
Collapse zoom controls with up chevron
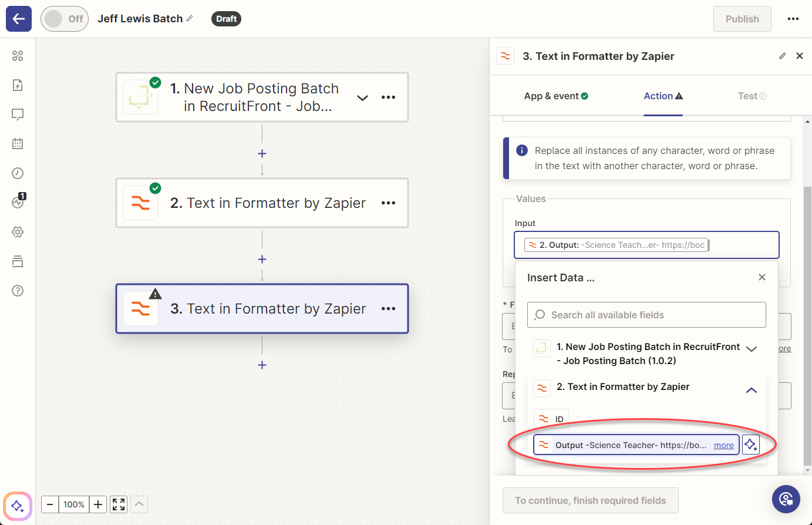pyautogui.click(x=139, y=504)
